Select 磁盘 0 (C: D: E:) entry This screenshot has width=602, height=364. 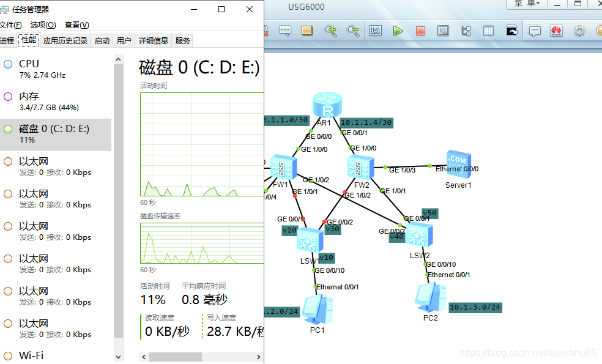coord(56,135)
